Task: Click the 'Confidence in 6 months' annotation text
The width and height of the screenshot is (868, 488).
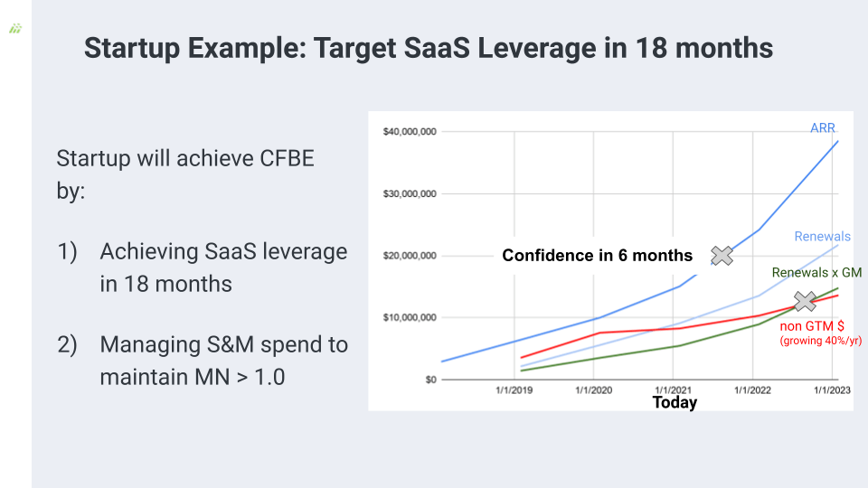Action: click(x=598, y=256)
